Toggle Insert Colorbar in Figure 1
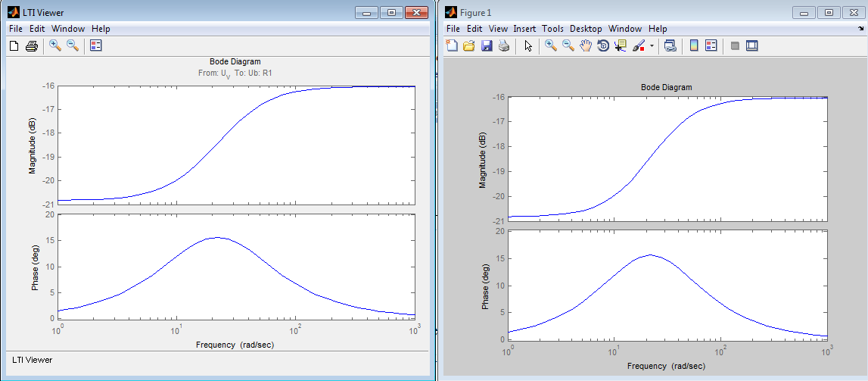Screen dimensions: 868x381 pyautogui.click(x=694, y=46)
